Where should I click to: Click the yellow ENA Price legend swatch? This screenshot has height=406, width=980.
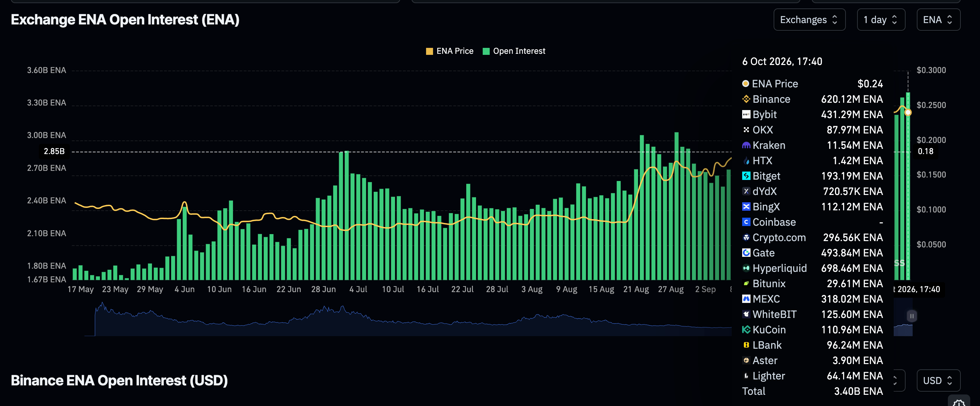tap(430, 51)
